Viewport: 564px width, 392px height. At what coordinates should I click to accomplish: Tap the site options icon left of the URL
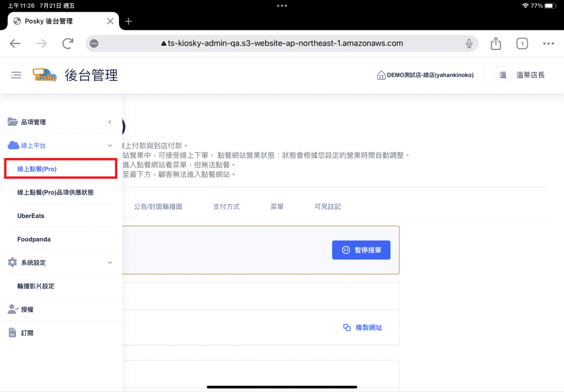tap(94, 43)
